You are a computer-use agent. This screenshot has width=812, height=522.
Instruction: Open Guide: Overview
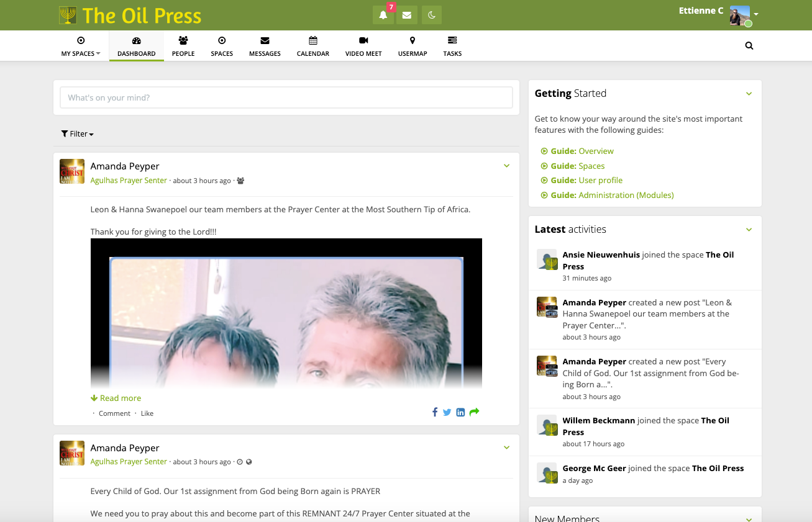click(x=578, y=151)
